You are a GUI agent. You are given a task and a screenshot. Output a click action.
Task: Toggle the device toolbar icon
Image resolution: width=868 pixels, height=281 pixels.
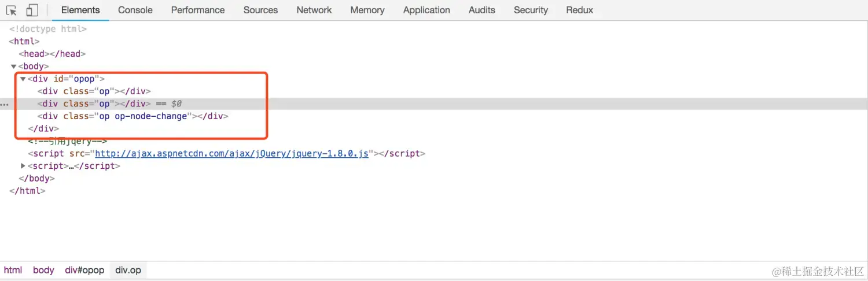[32, 10]
